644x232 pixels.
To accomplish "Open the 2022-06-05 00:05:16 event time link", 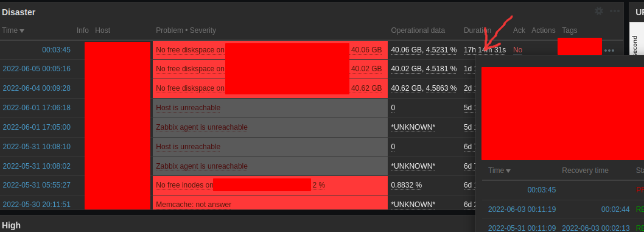I will pyautogui.click(x=37, y=69).
